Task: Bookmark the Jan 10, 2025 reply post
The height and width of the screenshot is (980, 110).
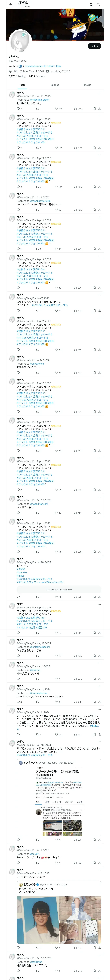Action: tap(95, 109)
